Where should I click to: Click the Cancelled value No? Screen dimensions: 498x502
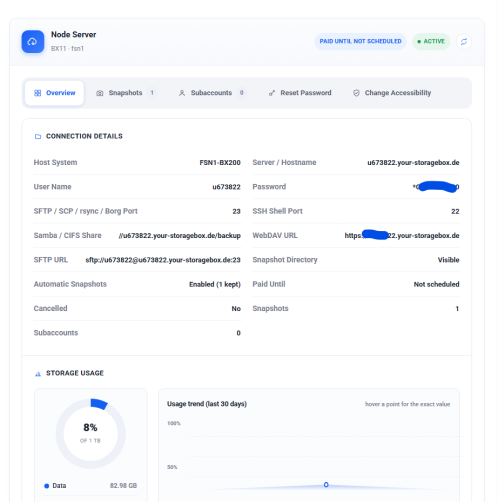point(236,309)
